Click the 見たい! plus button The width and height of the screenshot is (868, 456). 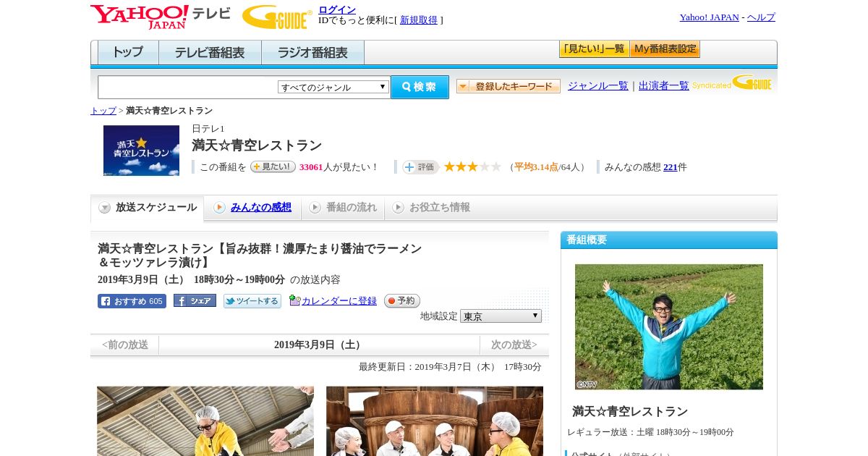click(x=273, y=166)
